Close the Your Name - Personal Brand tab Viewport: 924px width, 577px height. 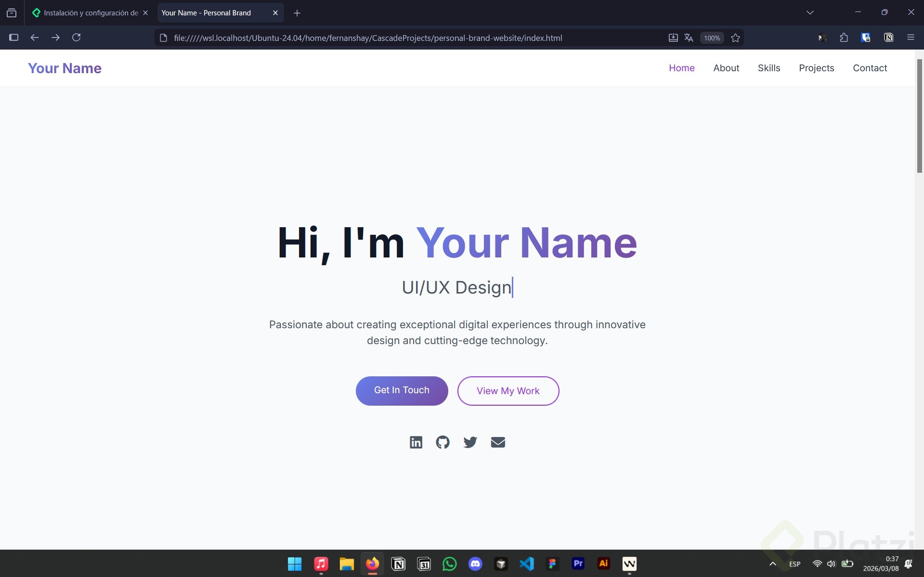click(x=275, y=13)
